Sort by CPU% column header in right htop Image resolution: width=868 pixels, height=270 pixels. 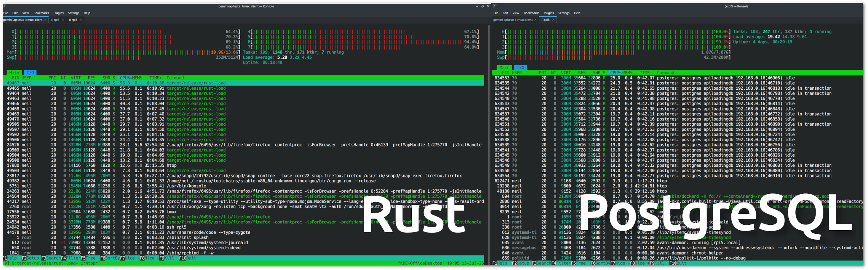[615, 73]
